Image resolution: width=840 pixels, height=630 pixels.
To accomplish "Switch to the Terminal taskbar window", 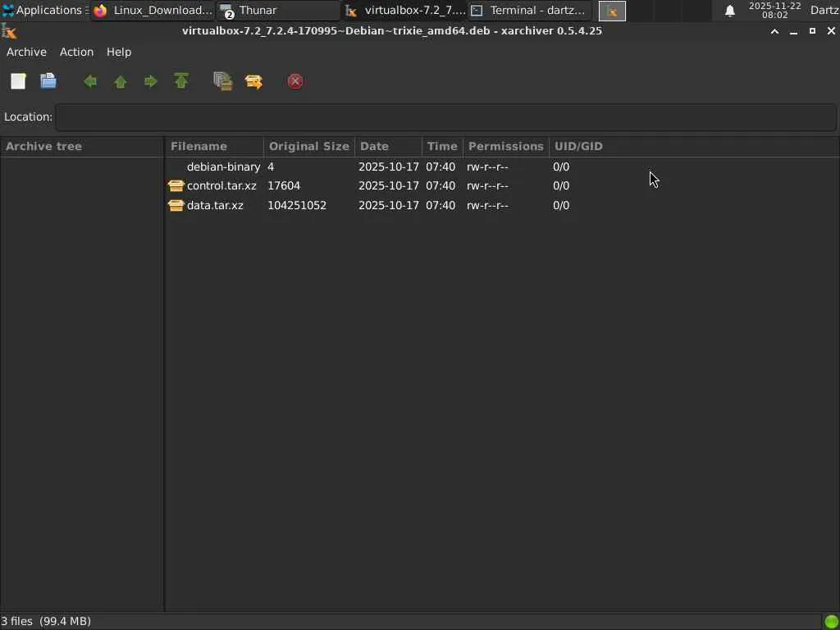I will [531, 10].
